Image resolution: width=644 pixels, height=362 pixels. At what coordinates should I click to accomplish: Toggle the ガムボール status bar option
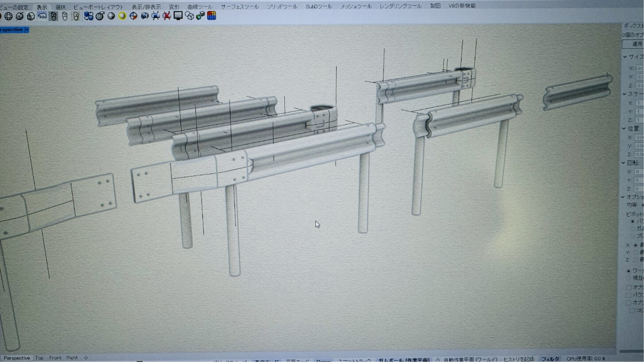click(x=403, y=360)
